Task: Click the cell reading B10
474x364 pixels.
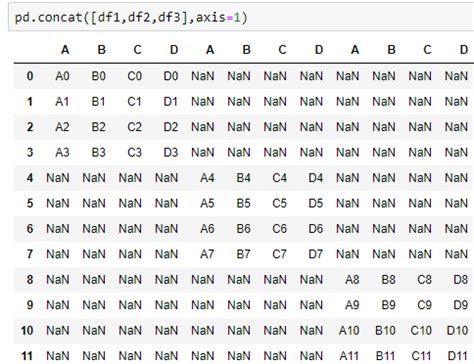Action: coord(386,330)
